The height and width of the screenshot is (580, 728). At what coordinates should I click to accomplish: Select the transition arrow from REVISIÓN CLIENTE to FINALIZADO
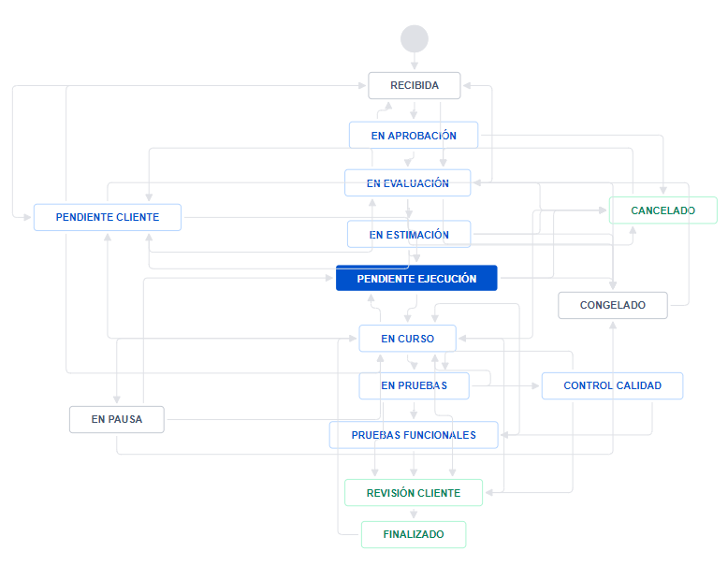(x=414, y=514)
